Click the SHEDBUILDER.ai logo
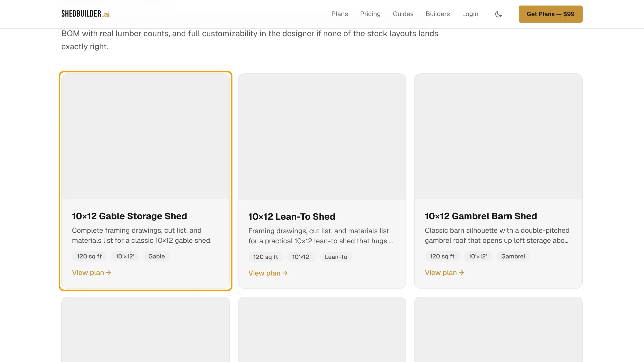Viewport: 644px width, 362px height. tap(86, 14)
